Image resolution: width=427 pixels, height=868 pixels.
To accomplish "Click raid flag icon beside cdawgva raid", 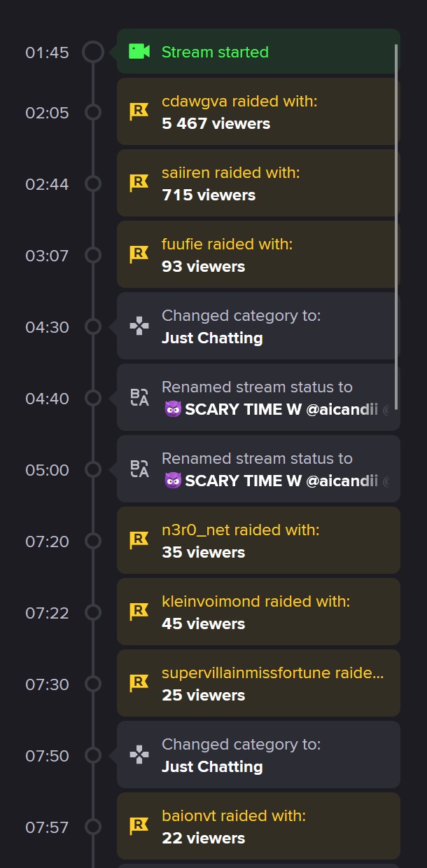I will [139, 111].
